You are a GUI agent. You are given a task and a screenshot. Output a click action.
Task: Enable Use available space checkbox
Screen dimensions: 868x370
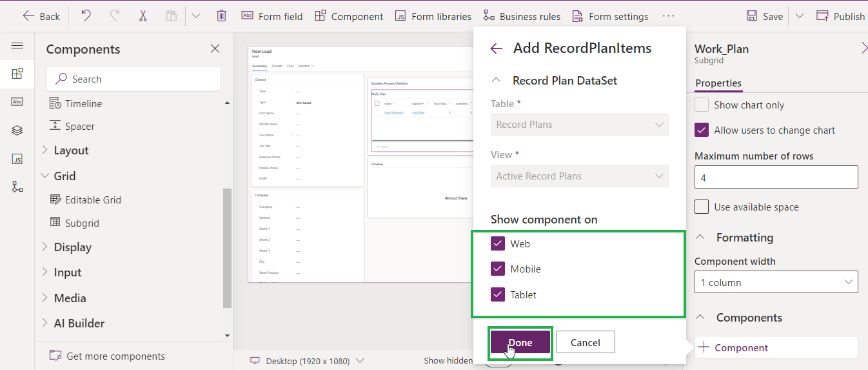coord(702,207)
